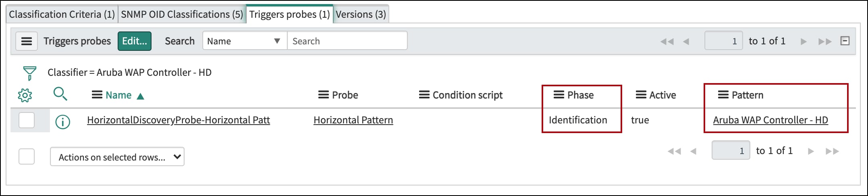Open the Pattern column options menu icon
The height and width of the screenshot is (196, 868).
tap(723, 95)
